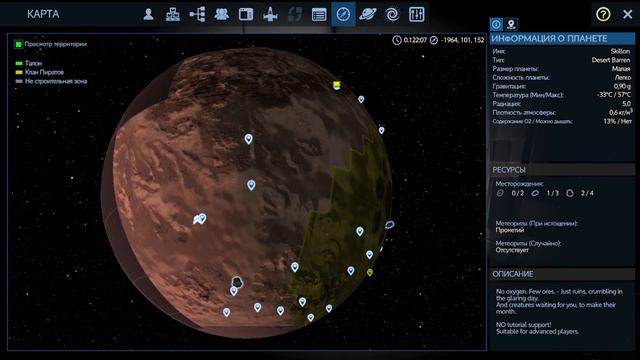This screenshot has width=640, height=360.
Task: Click the gravity value 0,90 g
Action: (x=622, y=86)
